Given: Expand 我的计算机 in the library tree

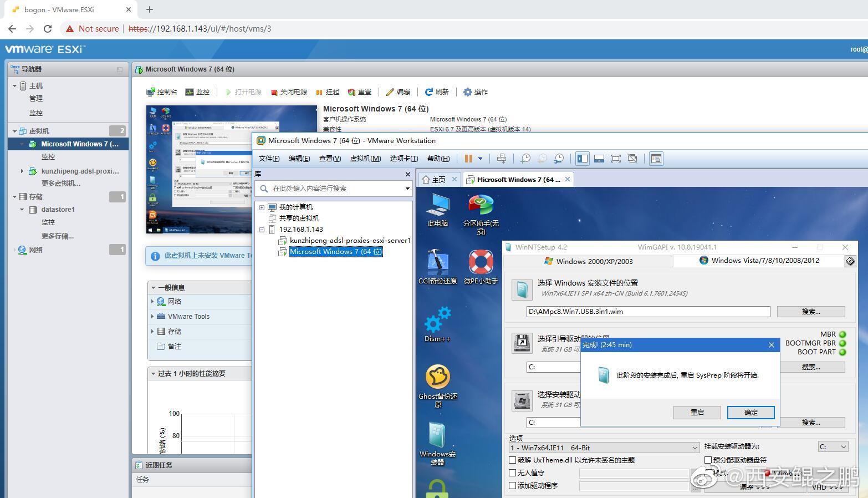Looking at the screenshot, I should click(x=262, y=207).
